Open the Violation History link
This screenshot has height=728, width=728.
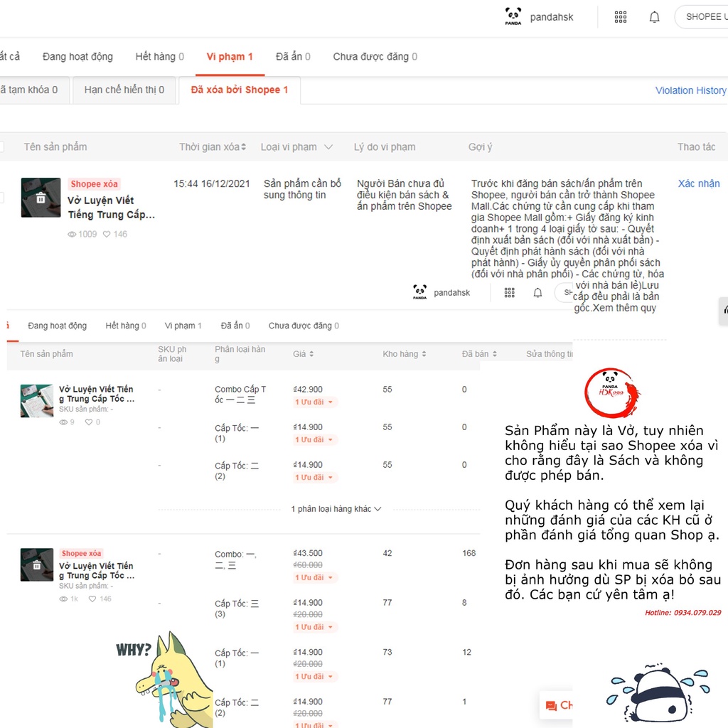pyautogui.click(x=691, y=90)
